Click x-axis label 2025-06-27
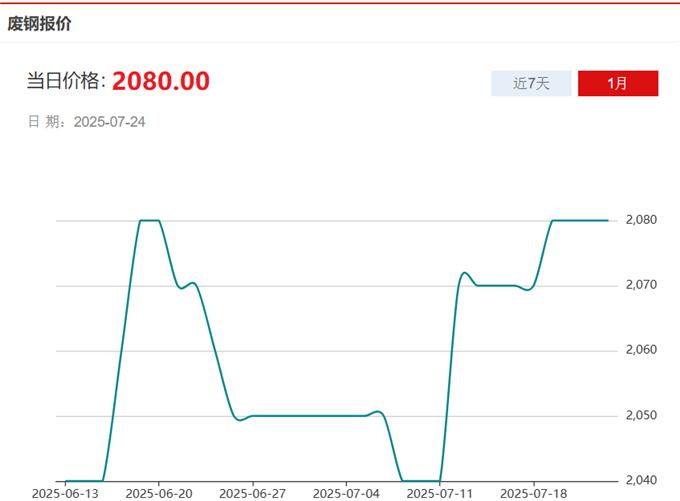Viewport: 680px width, 501px height. (x=252, y=494)
